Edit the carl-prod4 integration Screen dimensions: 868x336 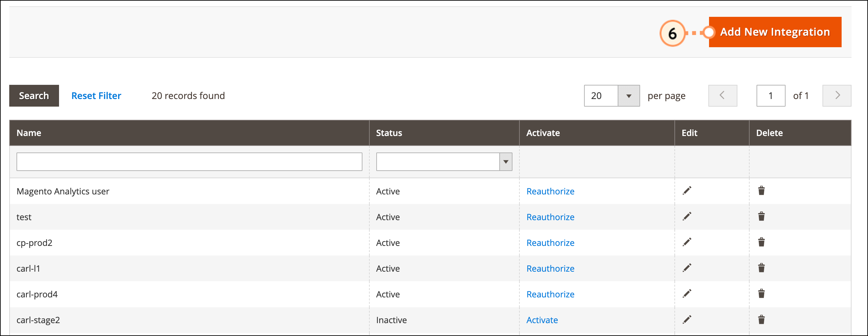[687, 293]
